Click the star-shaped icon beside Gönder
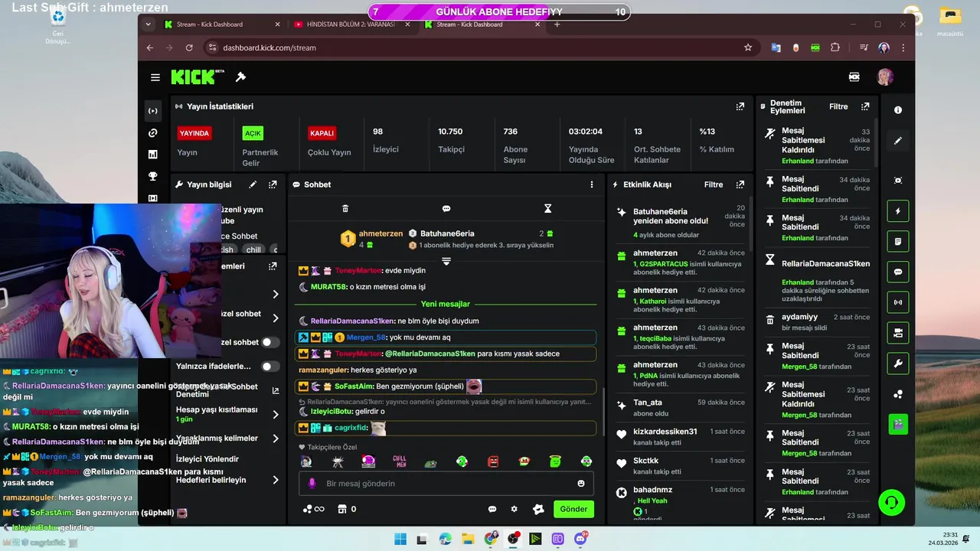The width and height of the screenshot is (980, 551). (x=538, y=509)
